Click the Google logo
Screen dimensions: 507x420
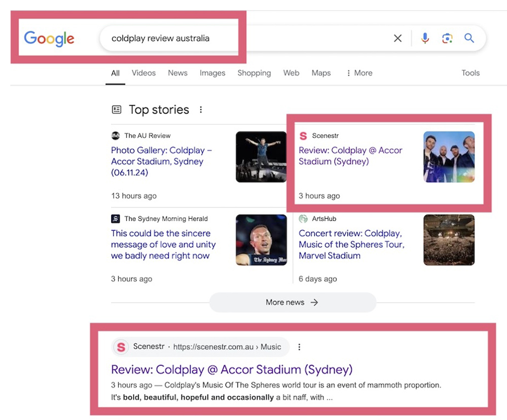pos(49,39)
